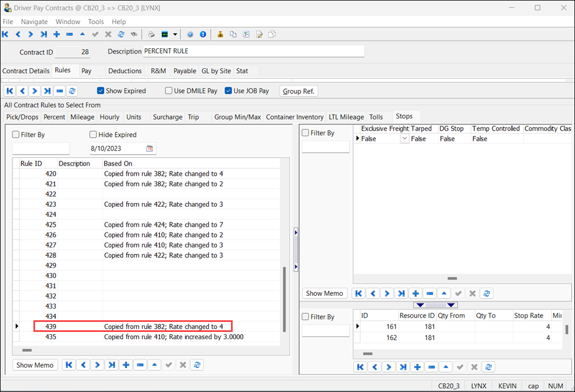The width and height of the screenshot is (575, 392).
Task: Check the Hide Expired checkbox
Action: pos(93,135)
